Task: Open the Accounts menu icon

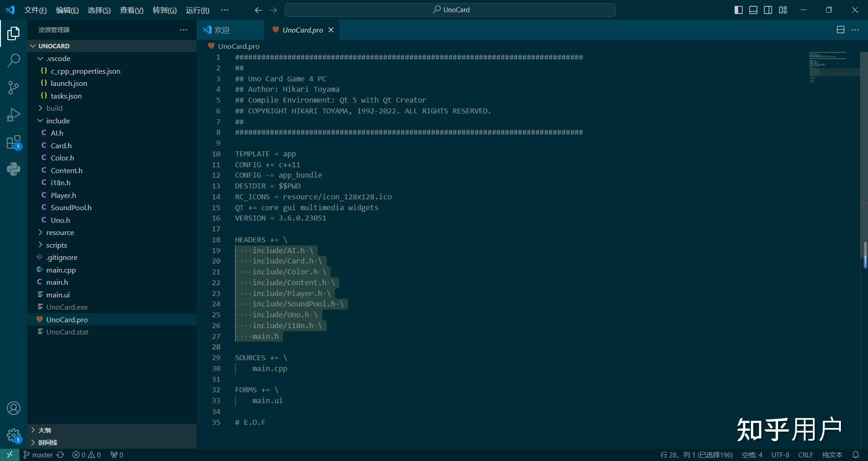Action: pyautogui.click(x=14, y=408)
